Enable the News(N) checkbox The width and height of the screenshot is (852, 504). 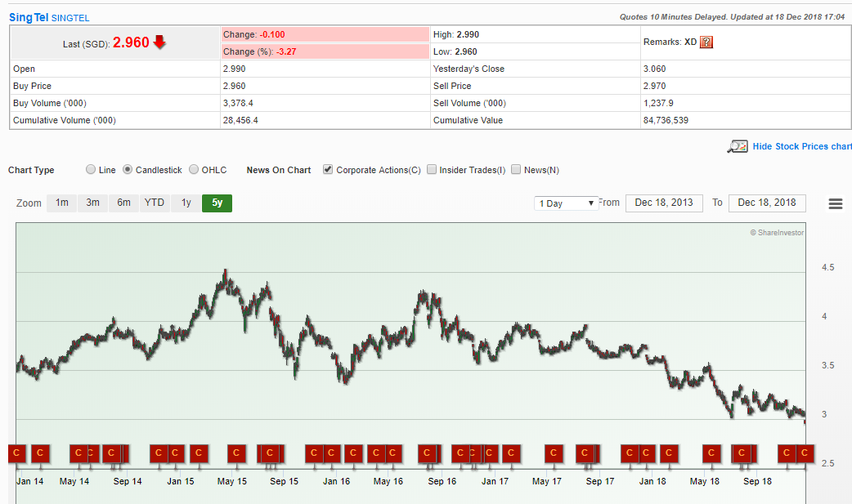516,170
